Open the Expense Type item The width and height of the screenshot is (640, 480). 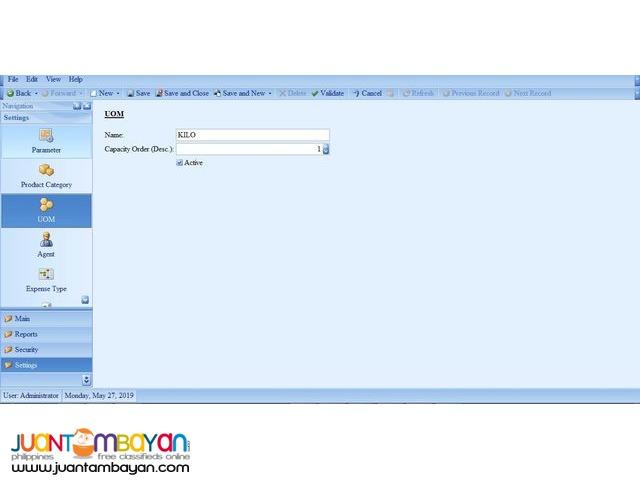click(46, 280)
